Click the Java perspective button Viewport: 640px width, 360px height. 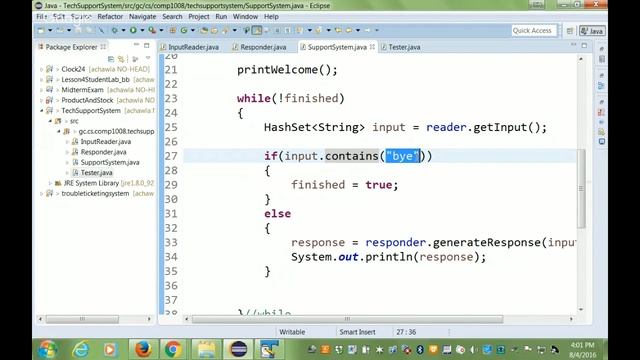[593, 31]
